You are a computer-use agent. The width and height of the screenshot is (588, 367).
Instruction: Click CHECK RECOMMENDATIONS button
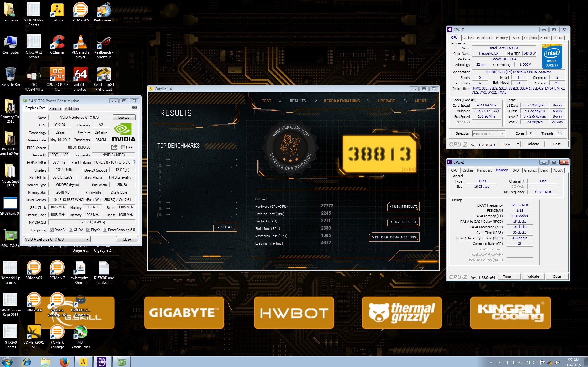tap(394, 237)
